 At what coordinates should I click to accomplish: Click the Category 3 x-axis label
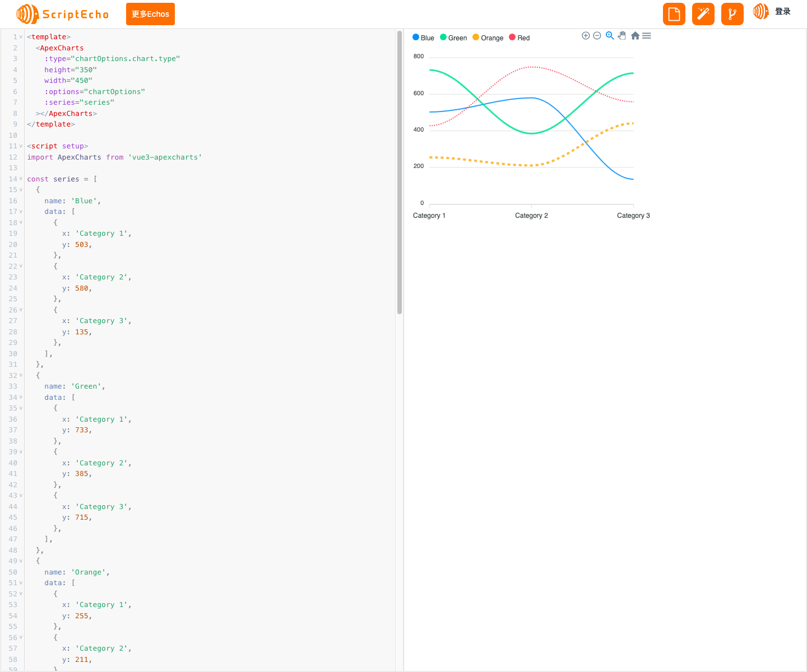point(633,216)
